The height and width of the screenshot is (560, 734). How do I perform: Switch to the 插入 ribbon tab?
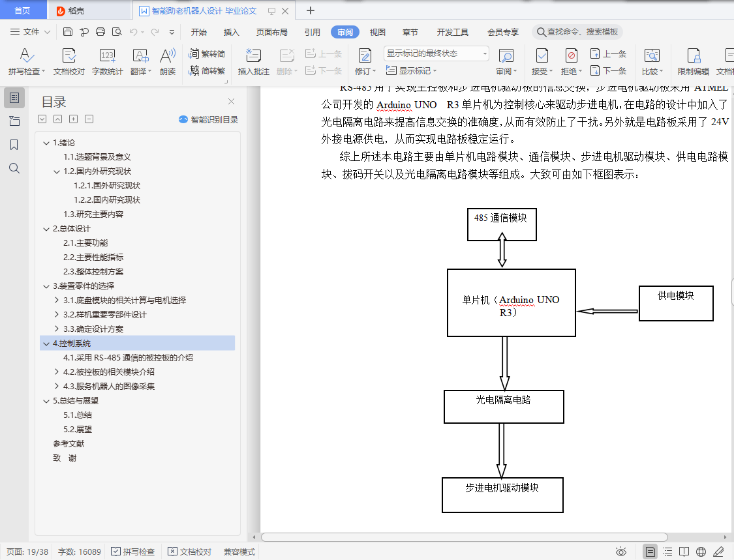(x=231, y=32)
